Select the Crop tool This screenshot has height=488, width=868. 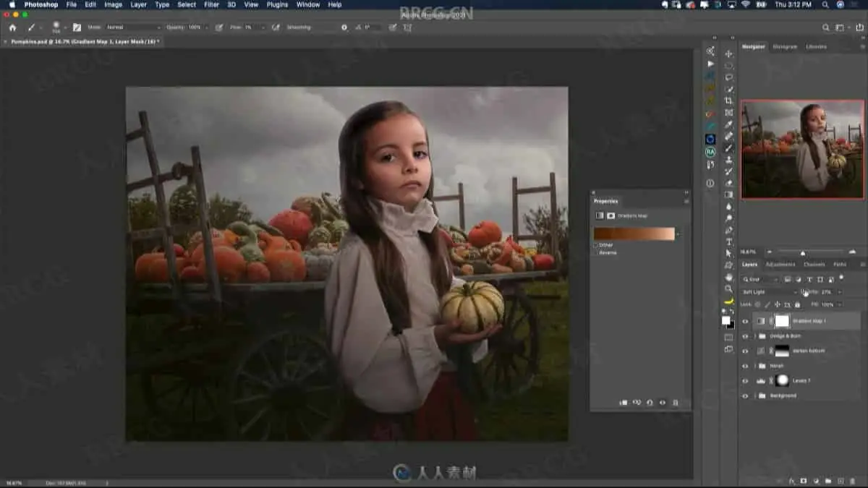(728, 100)
